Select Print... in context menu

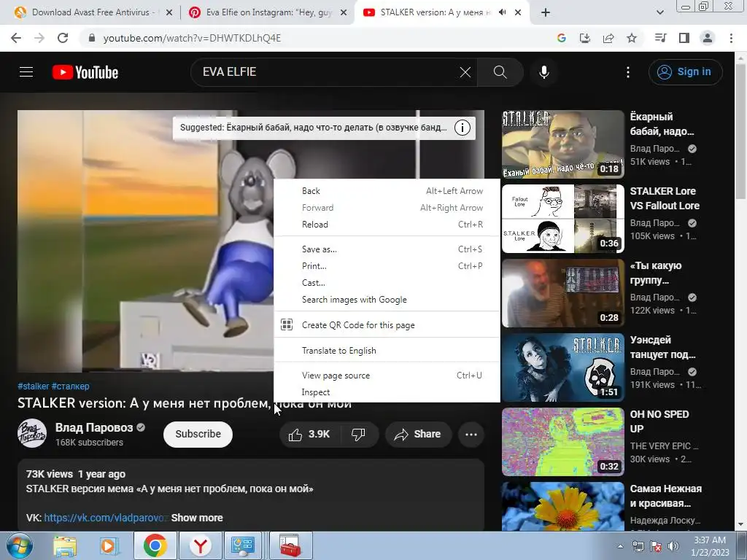coord(387,265)
